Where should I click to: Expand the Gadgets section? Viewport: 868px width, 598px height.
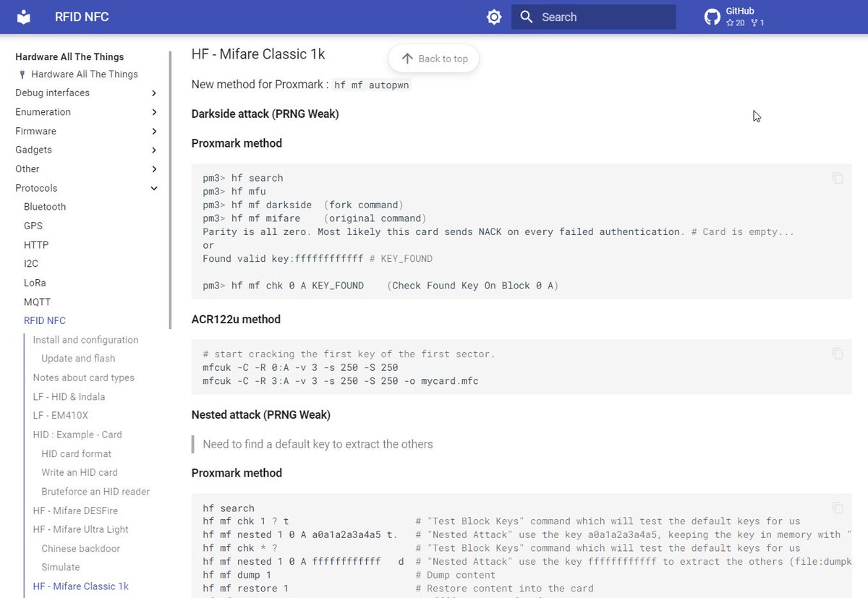pos(154,150)
